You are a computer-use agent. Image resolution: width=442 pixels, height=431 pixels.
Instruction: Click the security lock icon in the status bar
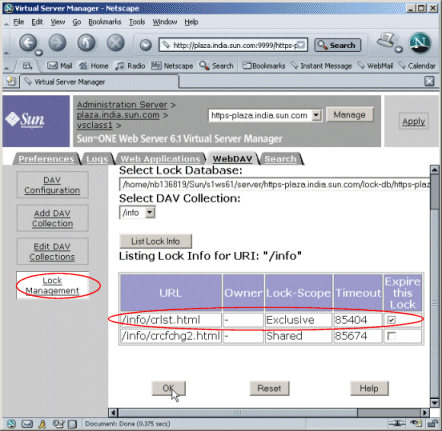click(432, 423)
